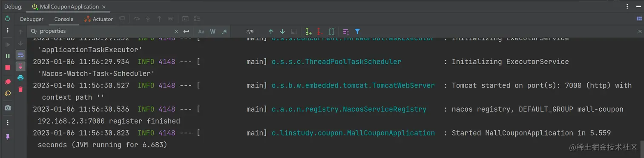Click the green add selection for next occurrence icon
This screenshot has height=158, width=644.
point(309,31)
